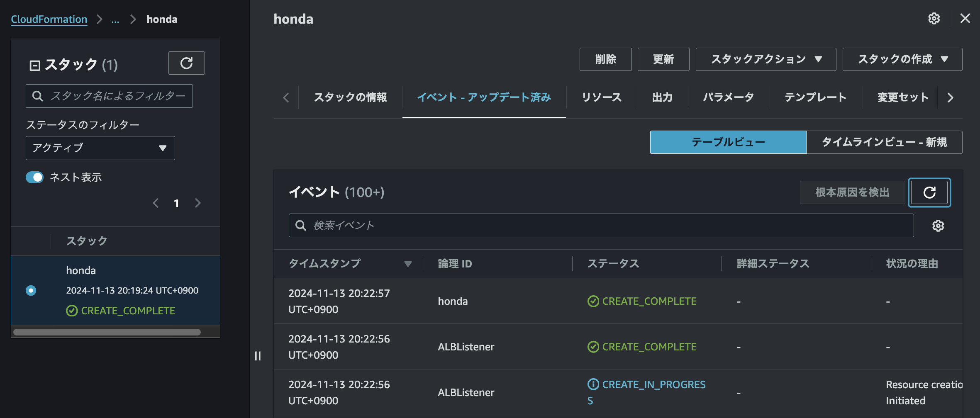Expand the スタックの作成 dropdown
Image resolution: width=980 pixels, height=418 pixels.
[x=902, y=59]
